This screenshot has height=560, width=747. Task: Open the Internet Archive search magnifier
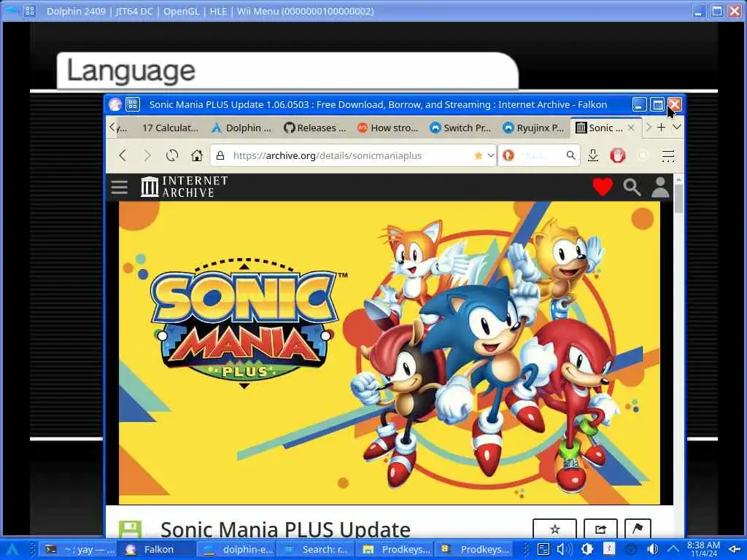(x=632, y=187)
